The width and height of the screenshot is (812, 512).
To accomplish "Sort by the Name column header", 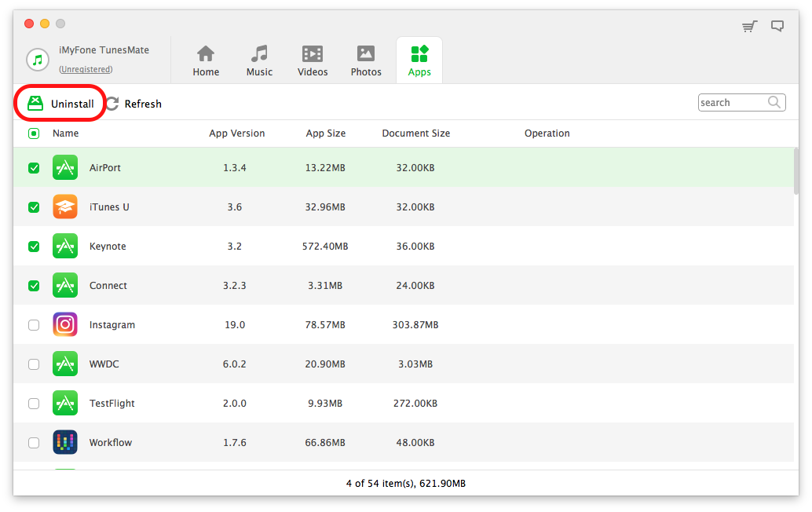I will click(x=66, y=133).
